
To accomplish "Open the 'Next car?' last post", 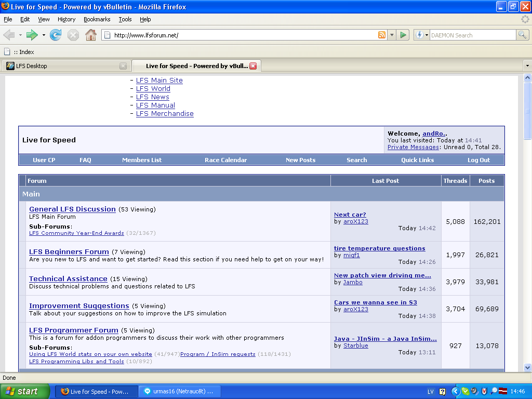I will (350, 215).
